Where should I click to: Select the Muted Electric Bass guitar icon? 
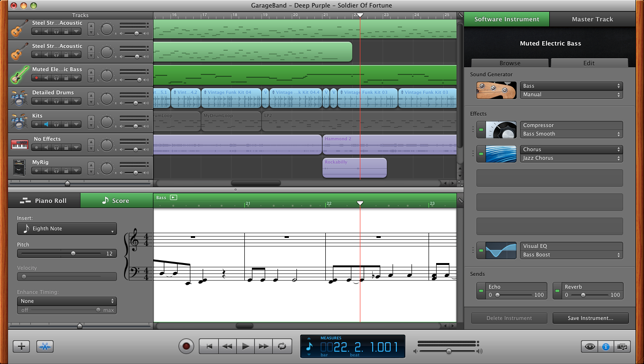(19, 75)
